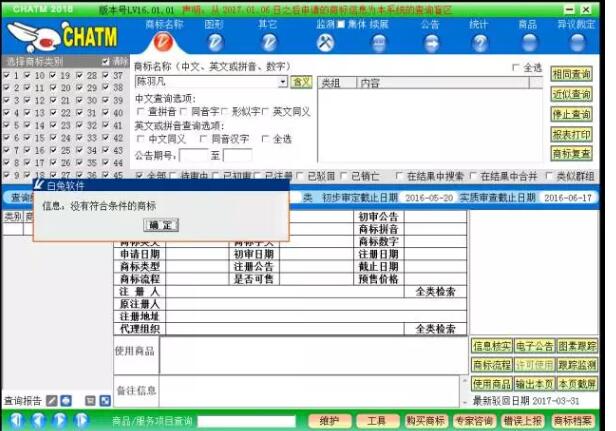This screenshot has height=431, width=616.
Task: Toggle the 集体 checkbox in top bar
Action: coord(341,24)
